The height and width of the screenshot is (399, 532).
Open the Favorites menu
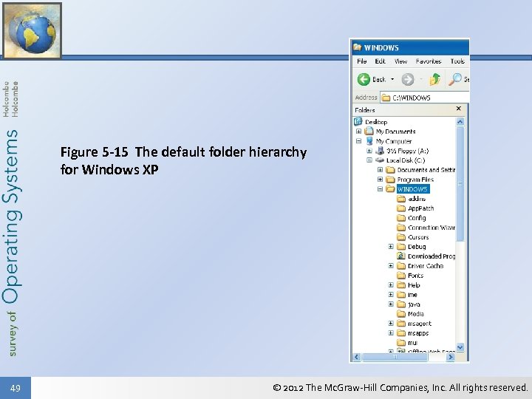click(429, 61)
